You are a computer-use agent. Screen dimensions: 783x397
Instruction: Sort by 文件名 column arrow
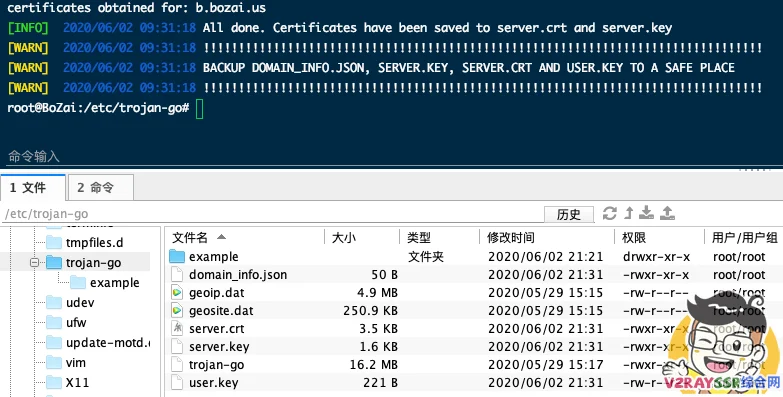coord(221,237)
